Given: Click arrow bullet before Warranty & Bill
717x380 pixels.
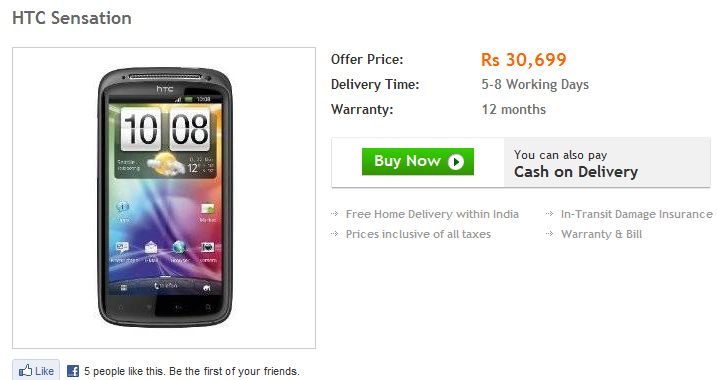Looking at the screenshot, I should [x=550, y=234].
